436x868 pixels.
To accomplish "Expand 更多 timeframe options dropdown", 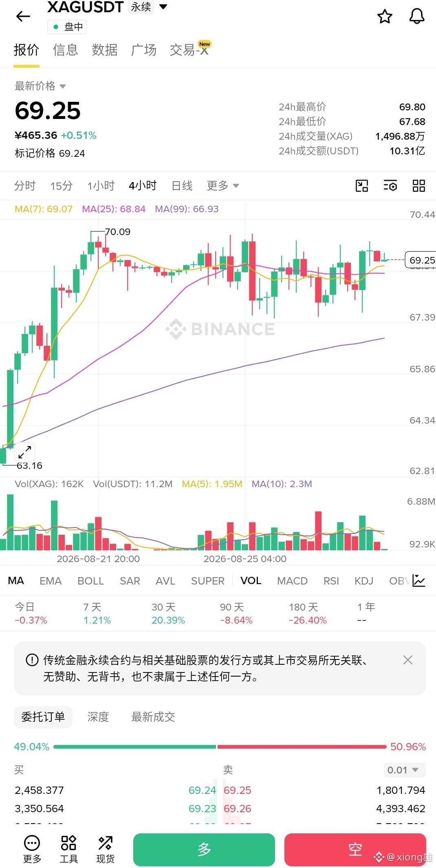I will click(222, 186).
